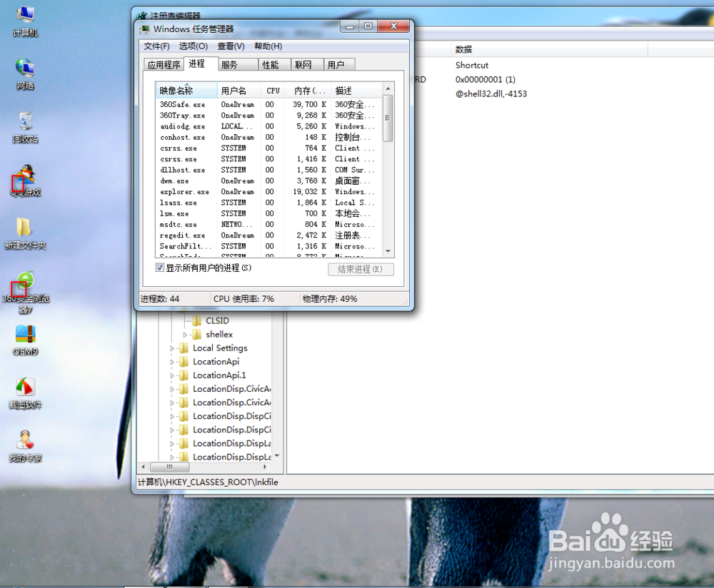Switch to the 服务 tab
714x588 pixels.
tap(238, 65)
